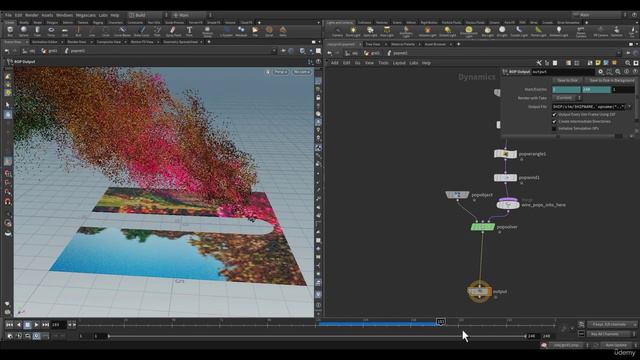Add an Ambient Light from the shelf

558,31
